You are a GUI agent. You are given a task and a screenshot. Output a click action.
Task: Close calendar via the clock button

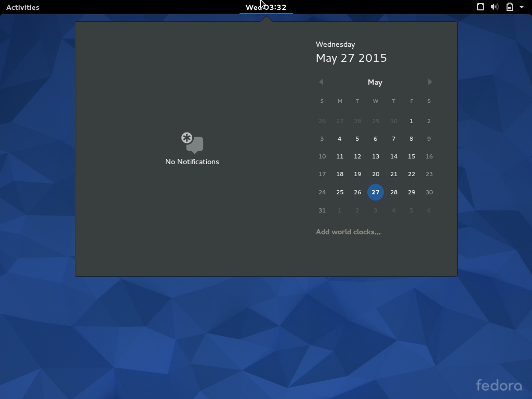[266, 7]
